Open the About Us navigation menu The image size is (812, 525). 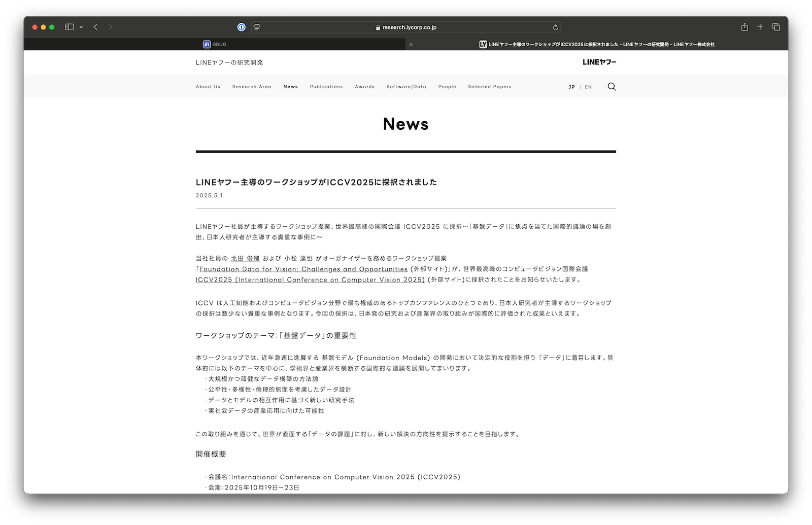[x=208, y=87]
